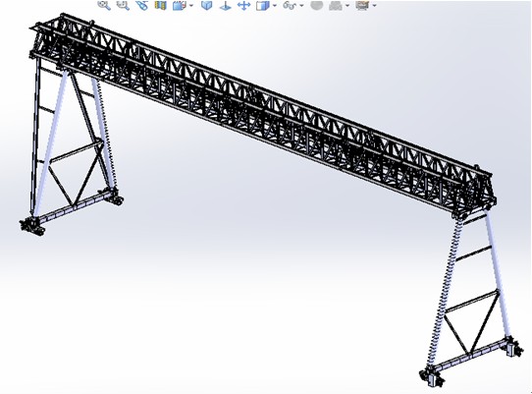532x394 pixels.
Task: Click the Display Style cube icon
Action: pyautogui.click(x=263, y=5)
